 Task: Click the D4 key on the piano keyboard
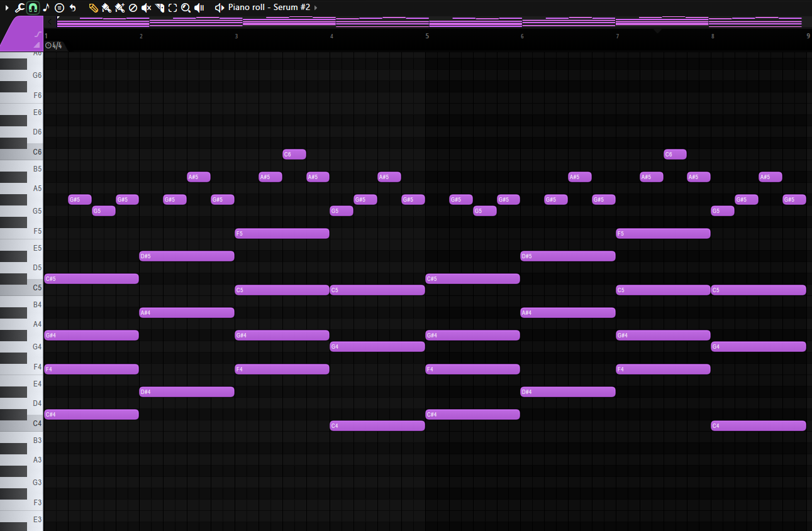tap(21, 403)
